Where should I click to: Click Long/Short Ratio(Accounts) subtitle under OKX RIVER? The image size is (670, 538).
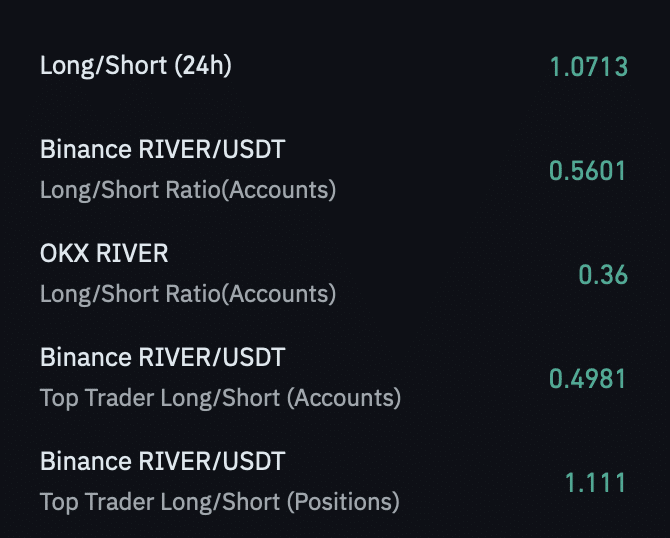(x=188, y=294)
